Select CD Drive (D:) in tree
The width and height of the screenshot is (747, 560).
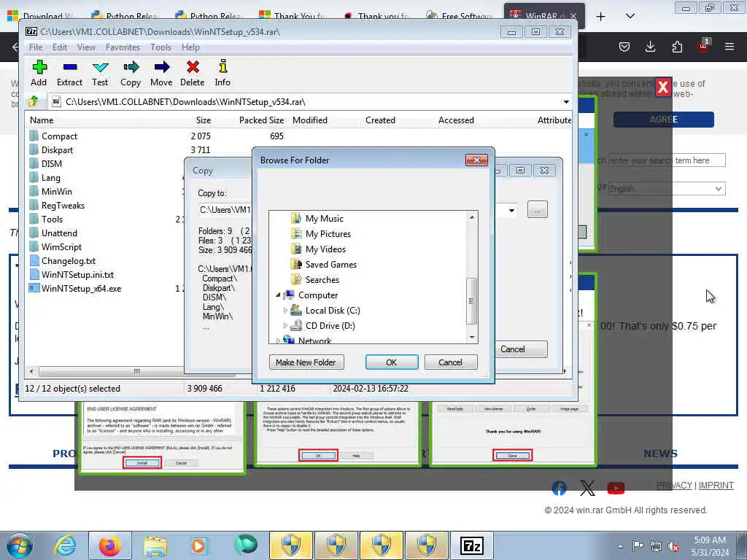(330, 326)
